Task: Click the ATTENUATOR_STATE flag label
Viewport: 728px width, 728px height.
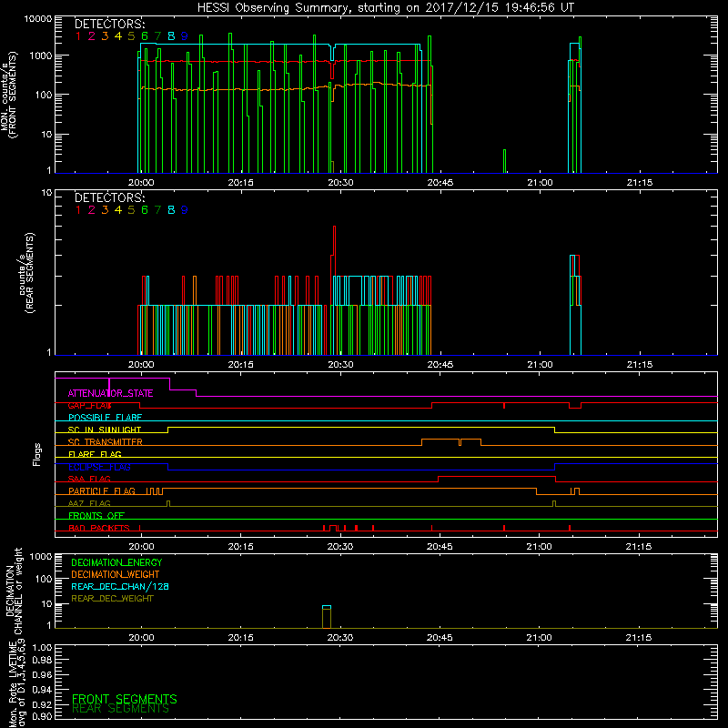Action: [x=110, y=393]
